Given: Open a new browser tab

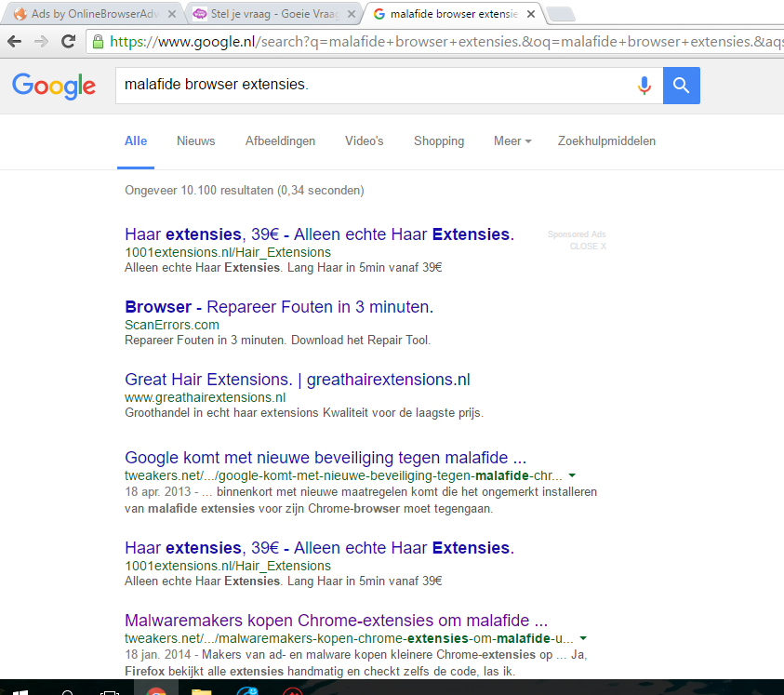Looking at the screenshot, I should point(562,15).
